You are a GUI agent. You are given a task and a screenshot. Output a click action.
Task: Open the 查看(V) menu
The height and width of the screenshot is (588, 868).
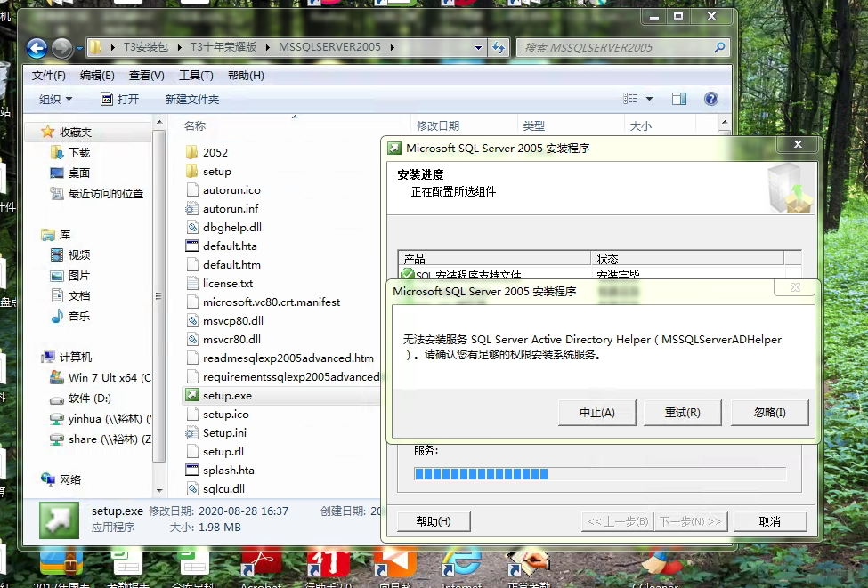coord(147,76)
